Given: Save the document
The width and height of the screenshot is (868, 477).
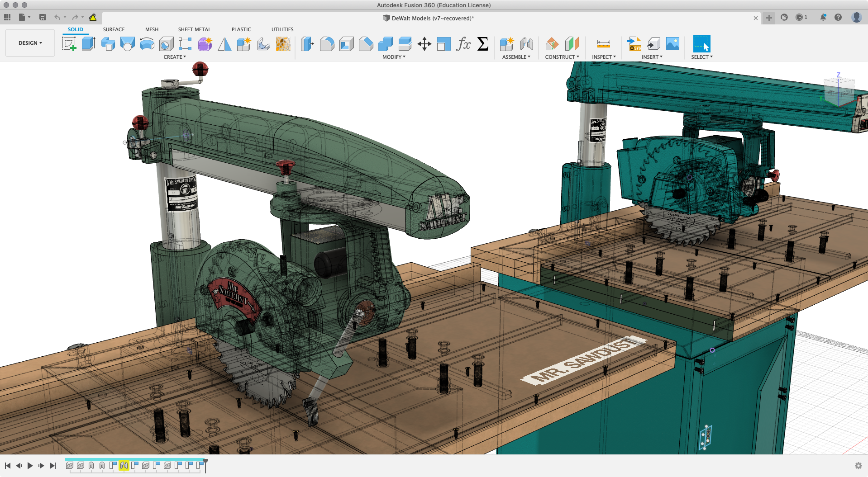Looking at the screenshot, I should click(x=43, y=17).
